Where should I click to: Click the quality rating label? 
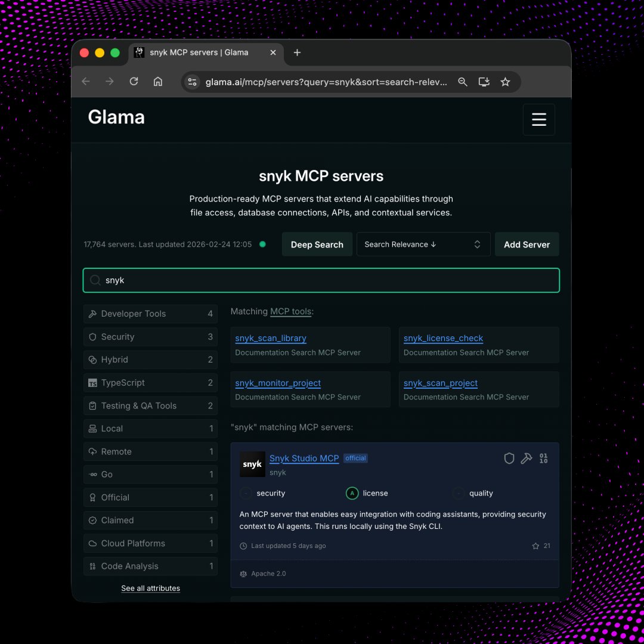click(481, 493)
